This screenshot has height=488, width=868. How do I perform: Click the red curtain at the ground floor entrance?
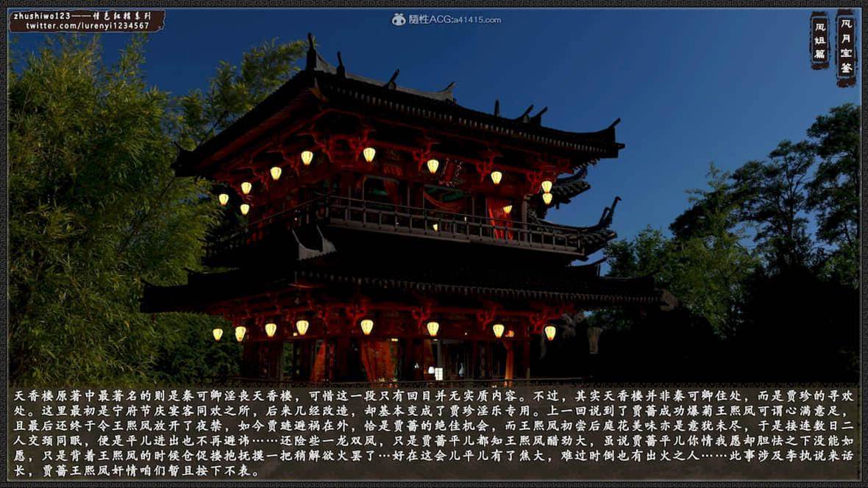coord(378,359)
